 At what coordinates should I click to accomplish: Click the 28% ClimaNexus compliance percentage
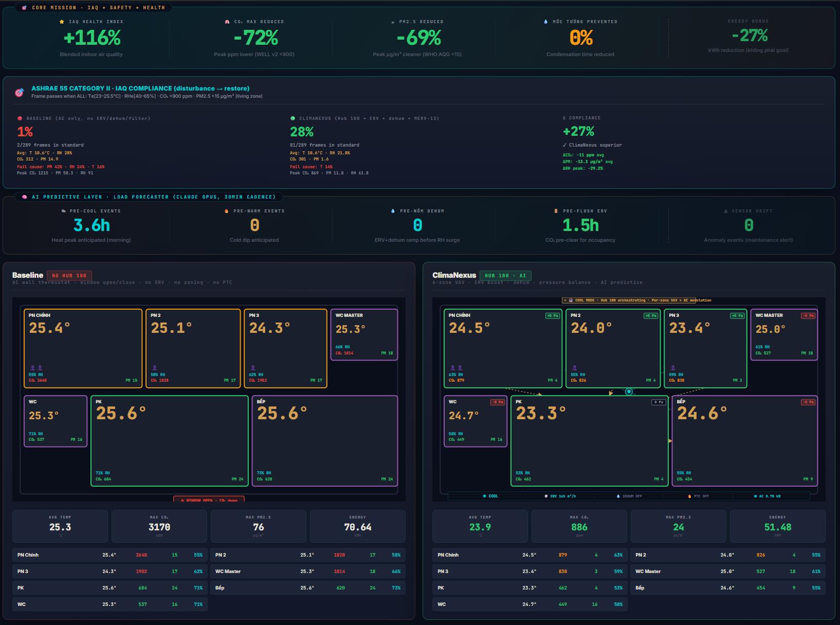(302, 132)
